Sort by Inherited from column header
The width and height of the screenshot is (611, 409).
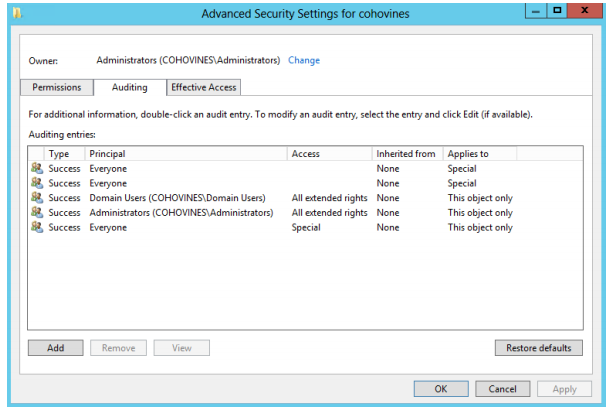pos(408,154)
